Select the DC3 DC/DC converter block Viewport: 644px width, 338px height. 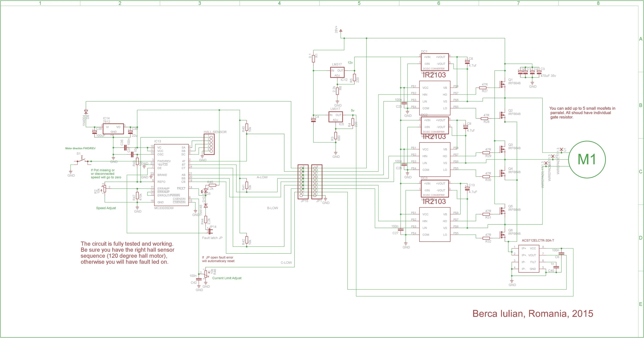click(x=435, y=188)
